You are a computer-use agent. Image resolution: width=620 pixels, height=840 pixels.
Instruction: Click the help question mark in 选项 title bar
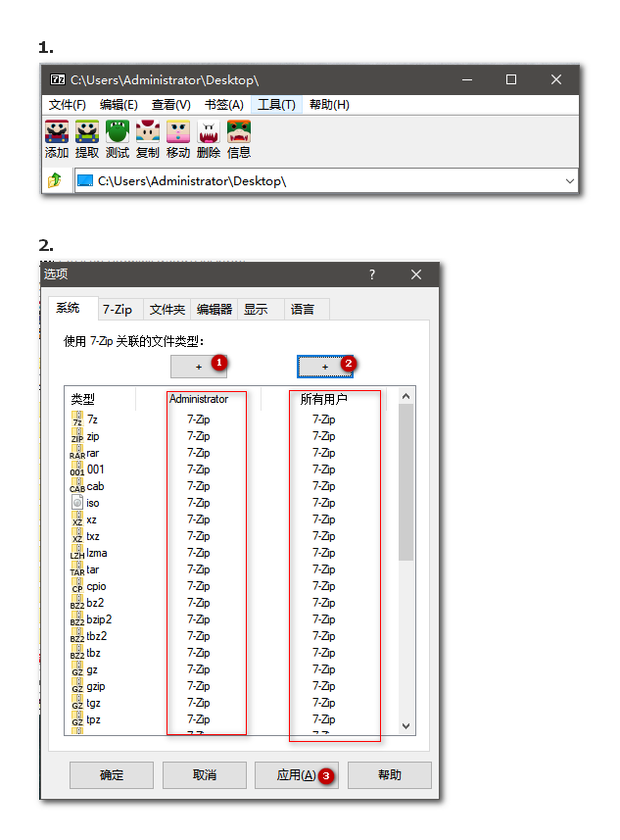coord(372,274)
